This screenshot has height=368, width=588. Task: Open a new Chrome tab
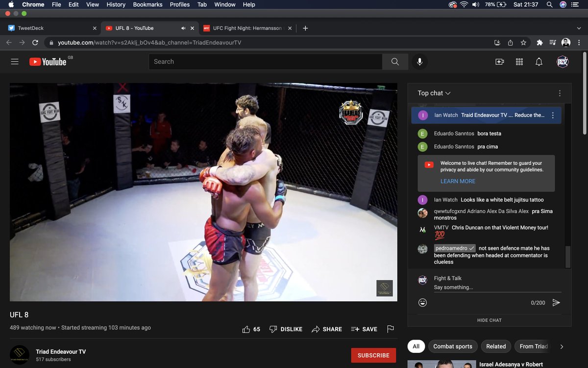coord(305,28)
